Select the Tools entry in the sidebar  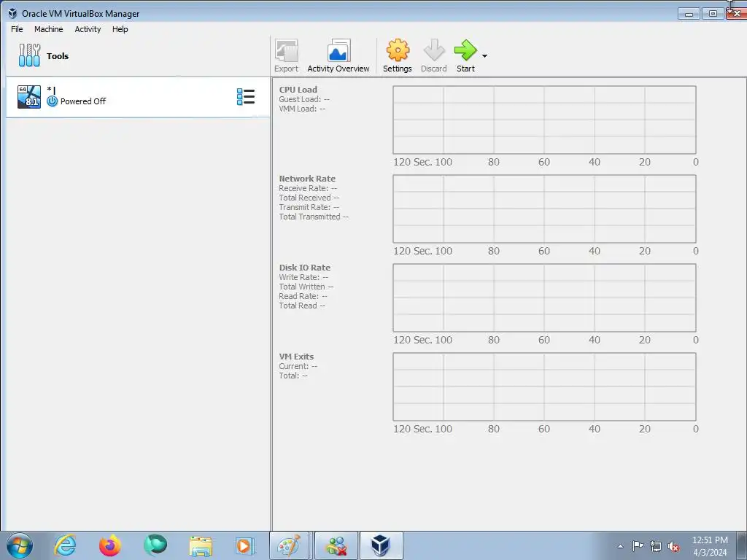point(137,55)
